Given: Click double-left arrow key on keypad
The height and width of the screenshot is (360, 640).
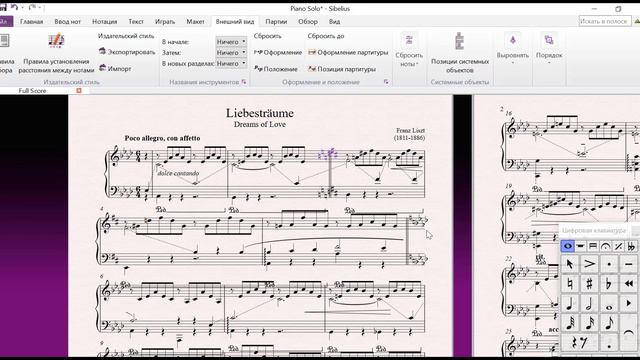Looking at the screenshot, I should [629, 284].
